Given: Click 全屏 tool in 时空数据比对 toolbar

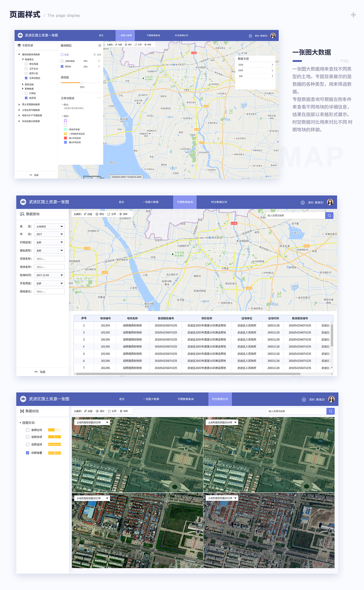Looking at the screenshot, I should (112, 411).
